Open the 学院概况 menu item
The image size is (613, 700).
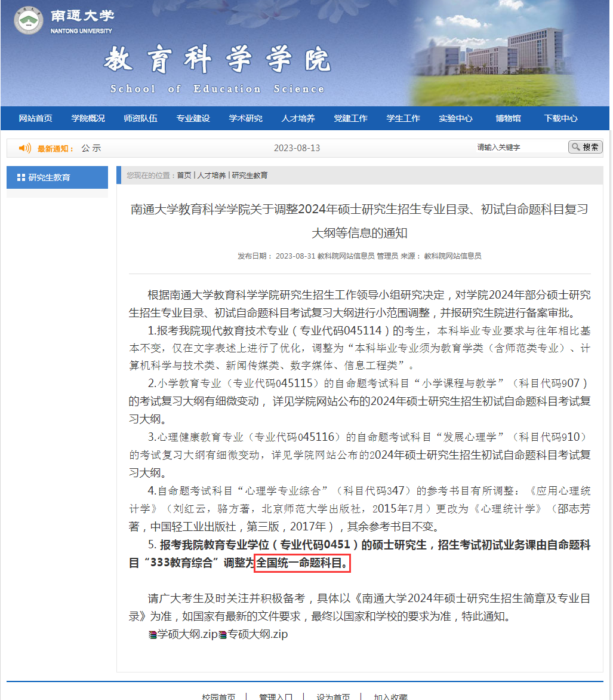pyautogui.click(x=88, y=118)
